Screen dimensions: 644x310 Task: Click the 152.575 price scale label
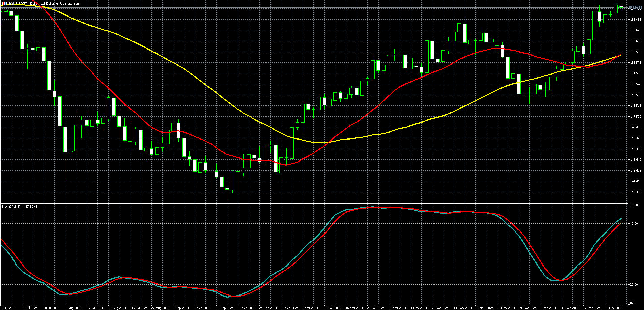coord(636,63)
